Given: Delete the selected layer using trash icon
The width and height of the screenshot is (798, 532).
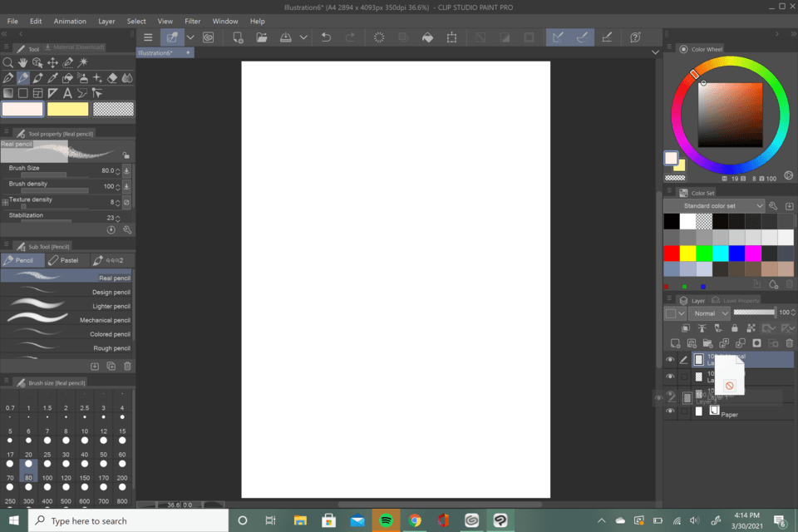Looking at the screenshot, I should (789, 343).
